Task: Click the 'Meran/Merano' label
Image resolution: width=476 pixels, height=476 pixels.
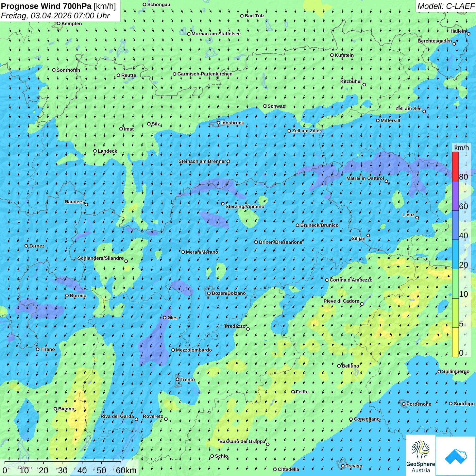Action: [x=202, y=252]
